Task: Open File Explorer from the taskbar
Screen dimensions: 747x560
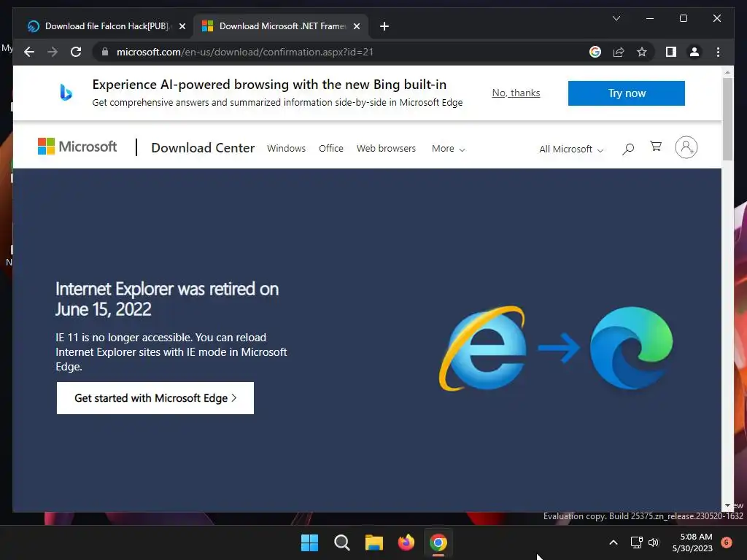Action: 374,542
